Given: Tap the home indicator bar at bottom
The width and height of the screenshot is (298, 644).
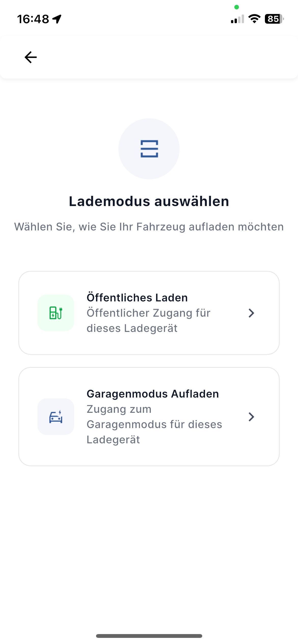Looking at the screenshot, I should (149, 636).
